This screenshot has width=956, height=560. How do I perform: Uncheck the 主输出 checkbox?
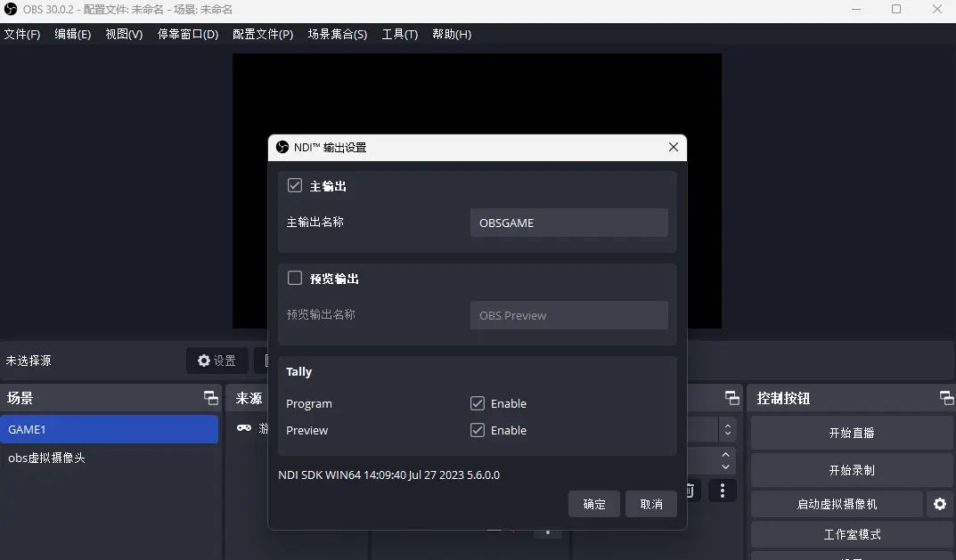tap(294, 185)
